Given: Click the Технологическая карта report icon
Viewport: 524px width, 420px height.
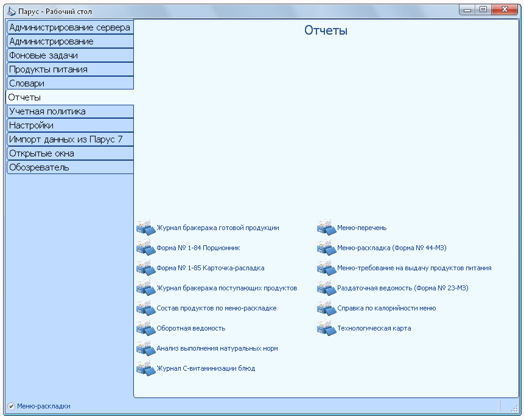Looking at the screenshot, I should [x=326, y=328].
